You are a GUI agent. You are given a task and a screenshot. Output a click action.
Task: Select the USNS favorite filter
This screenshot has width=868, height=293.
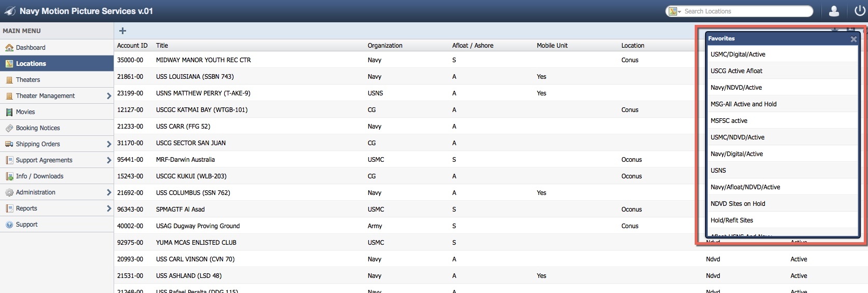[718, 171]
